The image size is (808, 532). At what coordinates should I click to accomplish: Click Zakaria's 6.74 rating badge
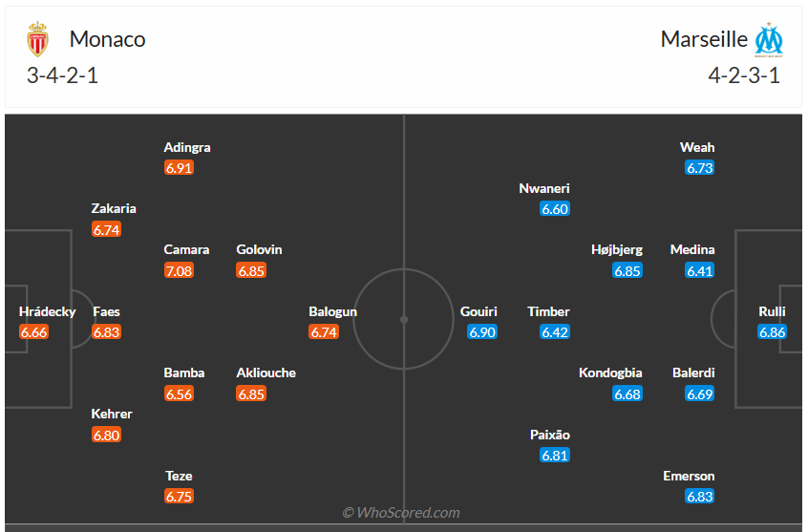point(106,229)
